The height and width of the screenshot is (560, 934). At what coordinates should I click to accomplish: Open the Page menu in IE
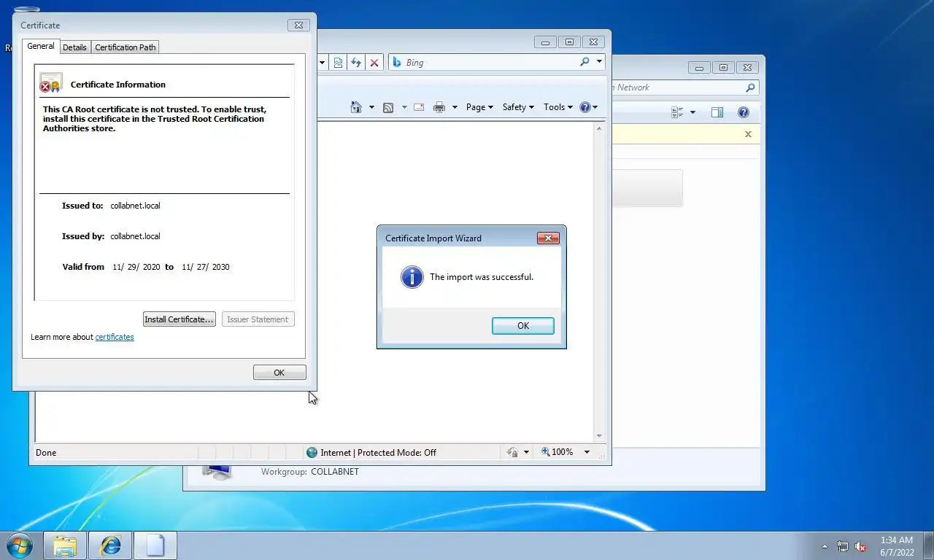(x=479, y=107)
